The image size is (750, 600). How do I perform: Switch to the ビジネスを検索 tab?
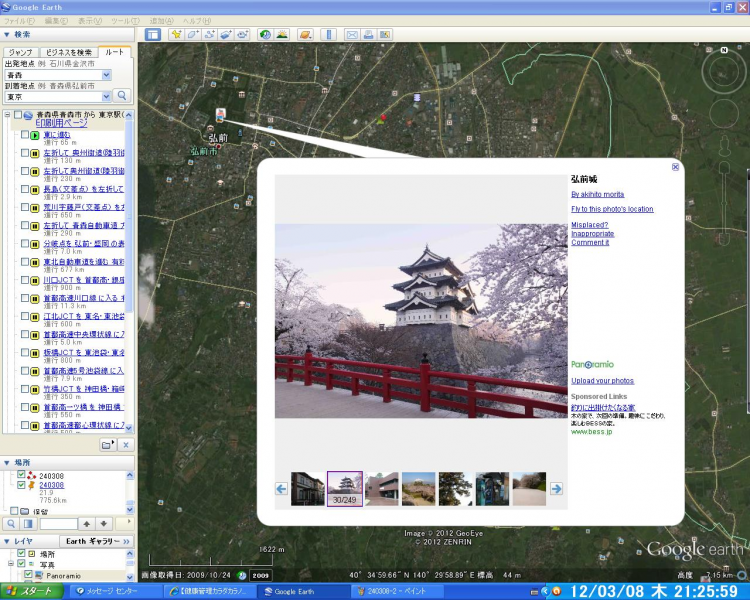(68, 52)
